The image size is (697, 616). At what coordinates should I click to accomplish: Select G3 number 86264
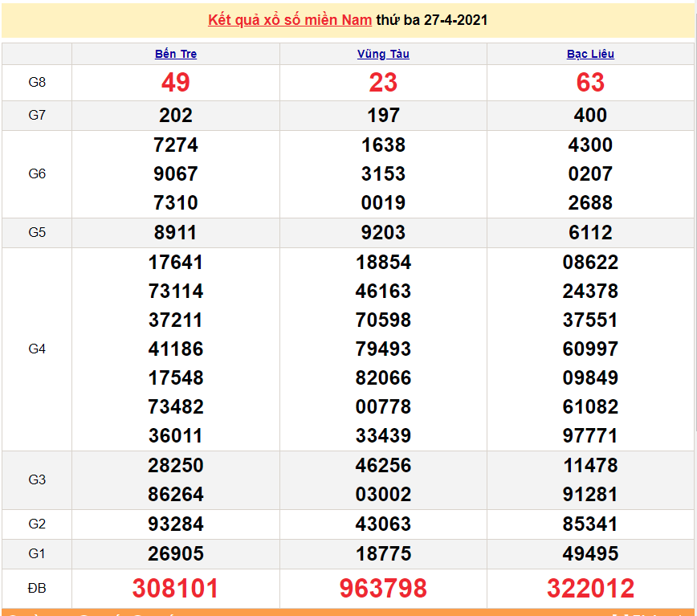coord(176,494)
